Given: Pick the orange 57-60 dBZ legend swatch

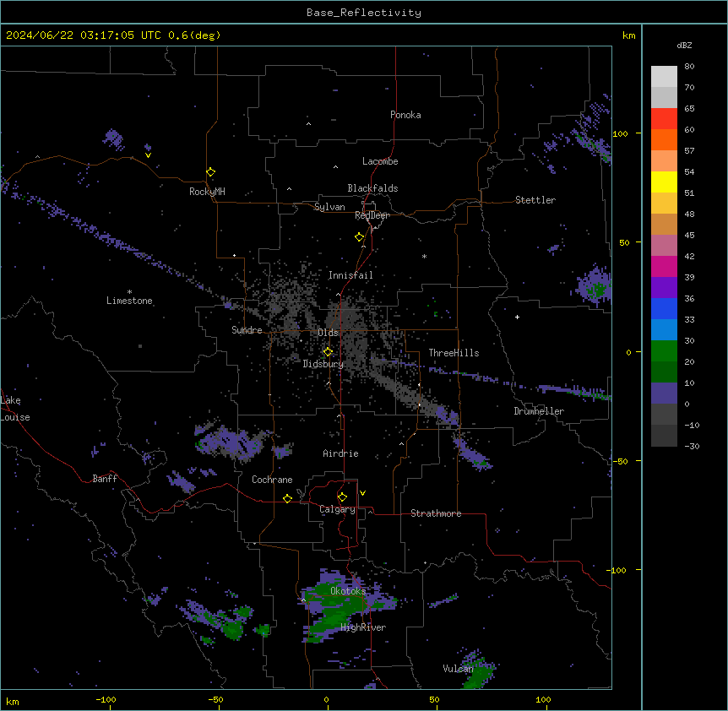Looking at the screenshot, I should pos(664,139).
